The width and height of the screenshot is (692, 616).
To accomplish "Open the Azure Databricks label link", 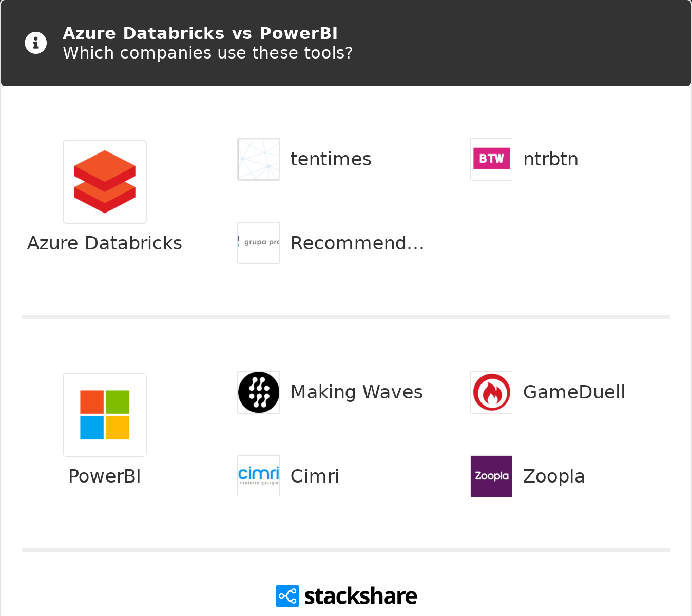I will pos(105,243).
